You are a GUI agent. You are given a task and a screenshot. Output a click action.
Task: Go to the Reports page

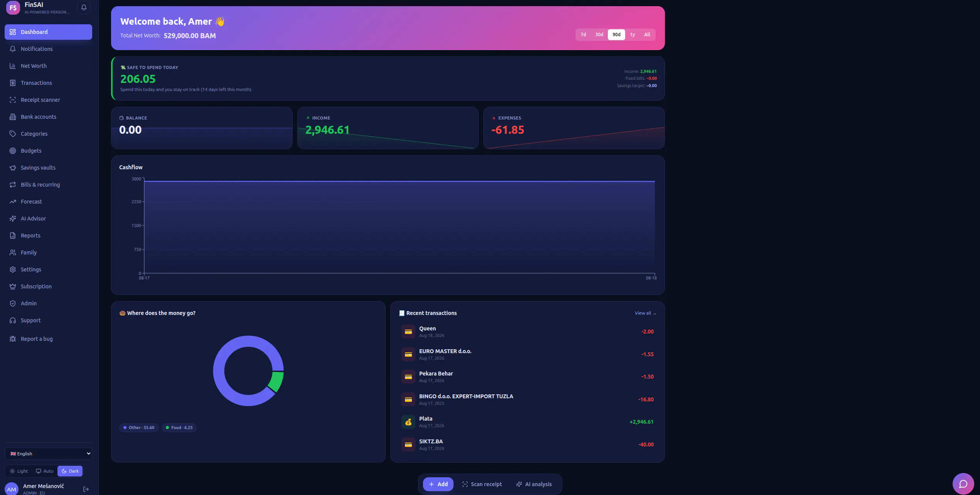click(48, 236)
